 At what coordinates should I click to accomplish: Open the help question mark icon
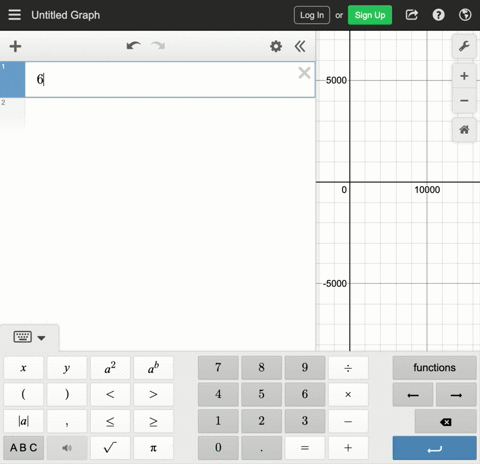(438, 15)
